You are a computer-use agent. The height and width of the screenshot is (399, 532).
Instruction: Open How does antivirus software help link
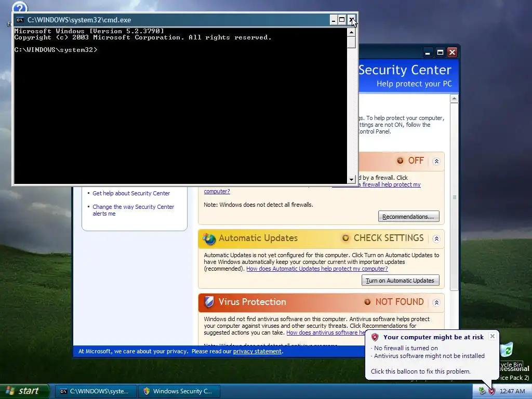[x=326, y=332]
